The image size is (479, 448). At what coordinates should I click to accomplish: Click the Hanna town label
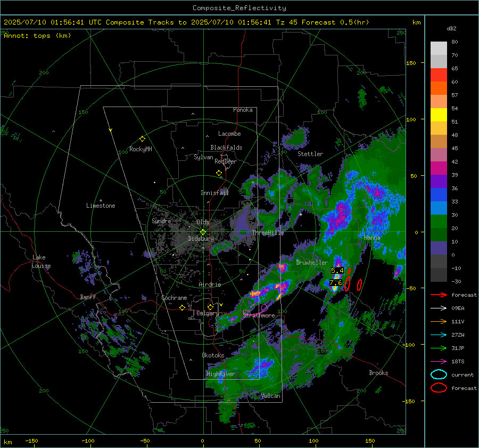point(372,238)
